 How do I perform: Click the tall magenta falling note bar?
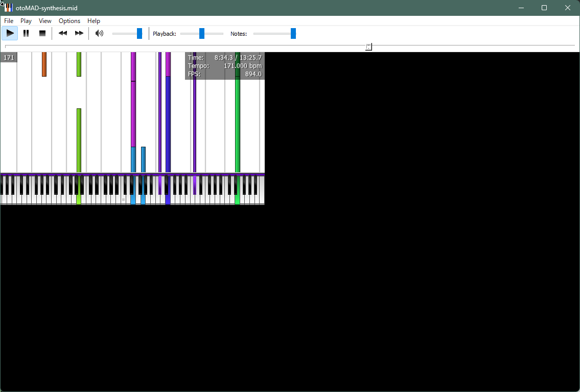click(133, 112)
